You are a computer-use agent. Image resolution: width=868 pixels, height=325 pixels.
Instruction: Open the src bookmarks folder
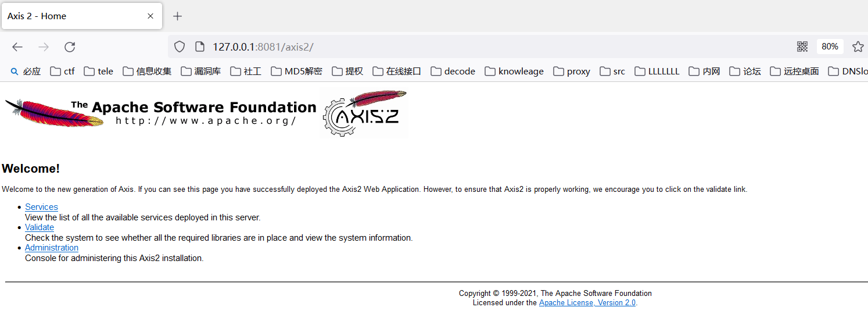click(x=612, y=71)
